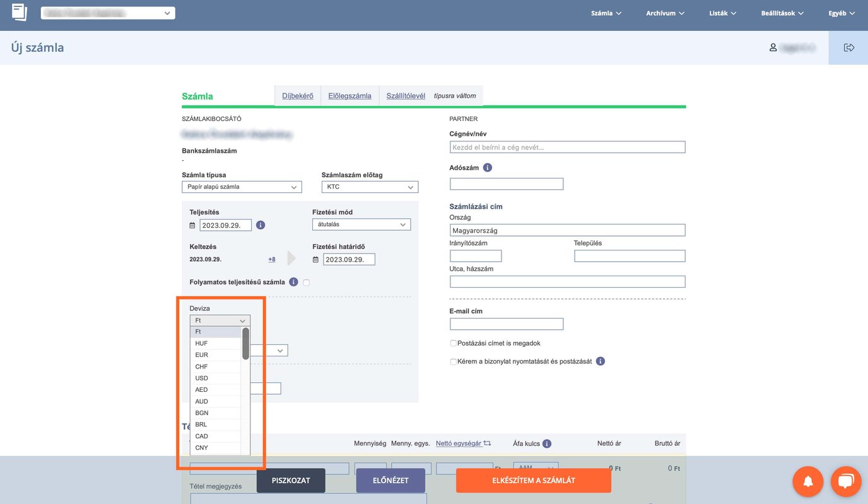868x504 pixels.
Task: Click the invoice logo icon in the top left
Action: 20,13
